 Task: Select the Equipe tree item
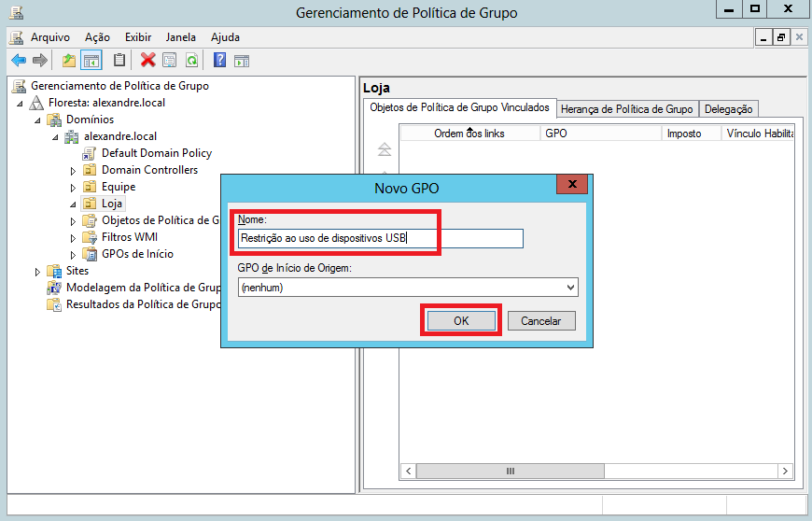pos(119,187)
